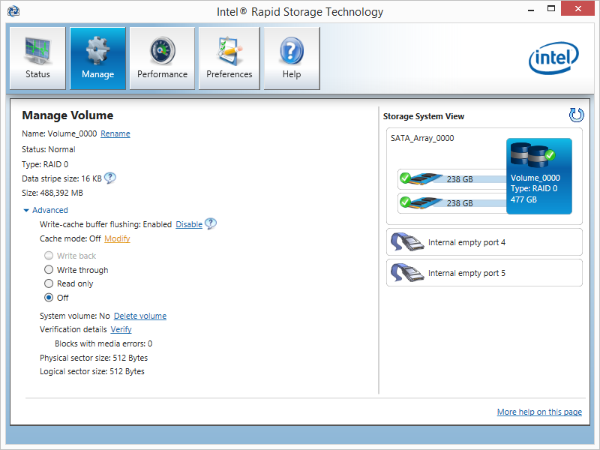Click the Internal empty port 4 icon
600x450 pixels.
(407, 242)
